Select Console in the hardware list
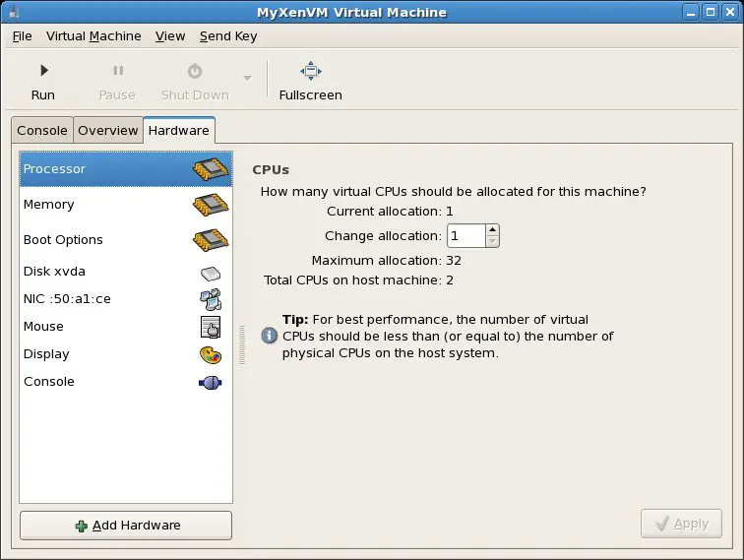 126,382
